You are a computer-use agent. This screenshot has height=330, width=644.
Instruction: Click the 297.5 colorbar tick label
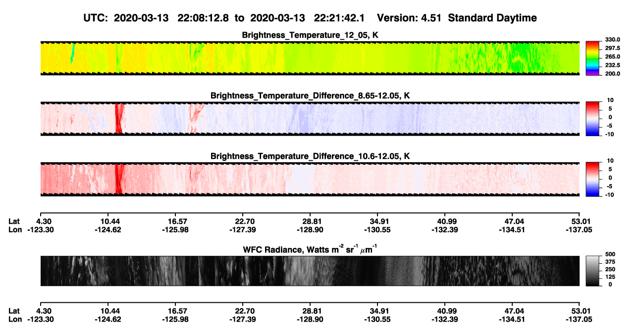613,48
